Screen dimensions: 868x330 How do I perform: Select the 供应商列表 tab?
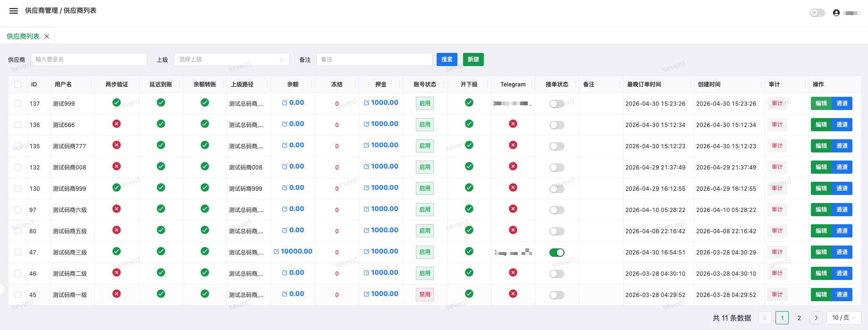click(x=23, y=36)
